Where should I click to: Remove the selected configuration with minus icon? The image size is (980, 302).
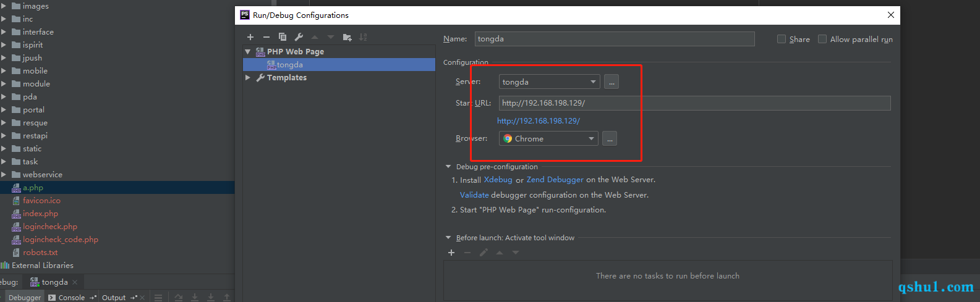tap(266, 37)
